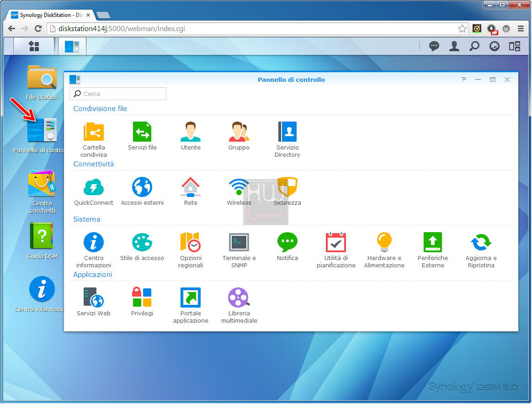Open Hardware e Alimentazione
532x404 pixels.
[x=384, y=250]
